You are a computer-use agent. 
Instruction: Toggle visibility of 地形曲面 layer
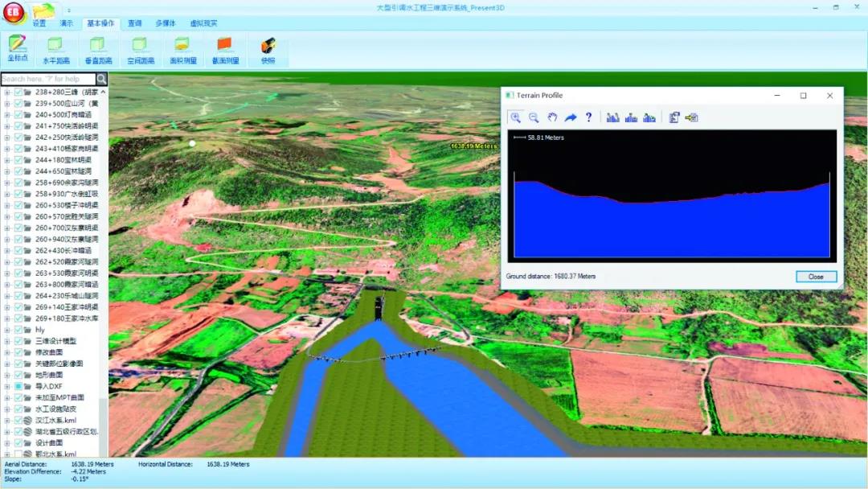pos(18,375)
